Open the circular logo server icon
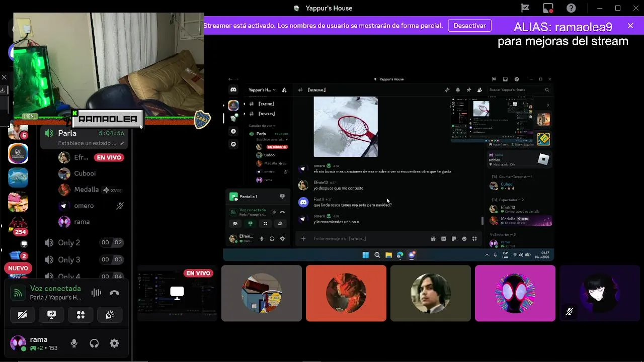Image resolution: width=644 pixels, height=362 pixels. tap(18, 153)
